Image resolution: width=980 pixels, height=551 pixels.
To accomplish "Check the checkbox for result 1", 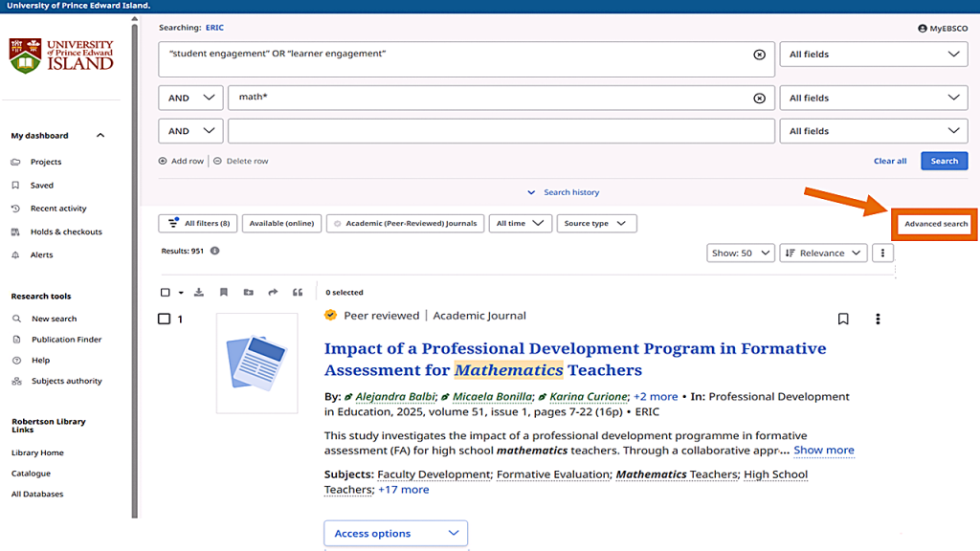I will point(164,320).
